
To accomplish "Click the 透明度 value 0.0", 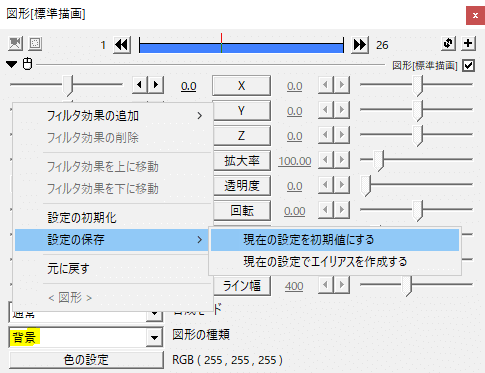I will [x=295, y=186].
